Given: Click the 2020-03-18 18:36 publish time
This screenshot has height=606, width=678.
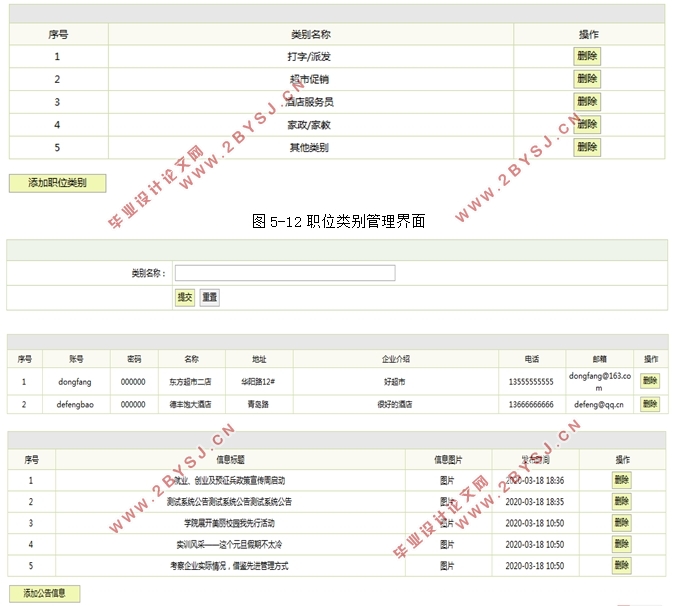Looking at the screenshot, I should (x=535, y=481).
